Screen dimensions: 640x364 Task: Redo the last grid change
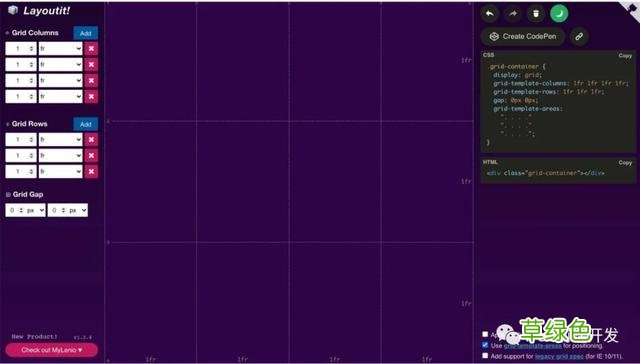click(513, 13)
